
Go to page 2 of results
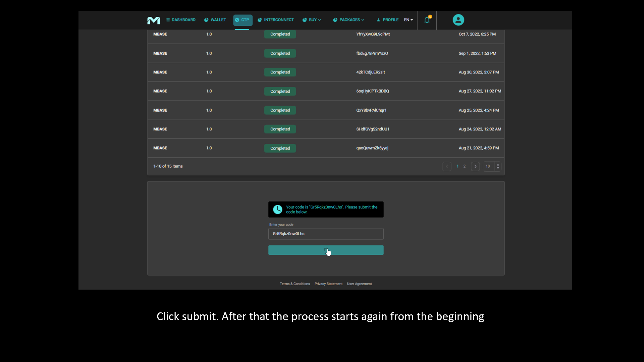[x=464, y=166]
